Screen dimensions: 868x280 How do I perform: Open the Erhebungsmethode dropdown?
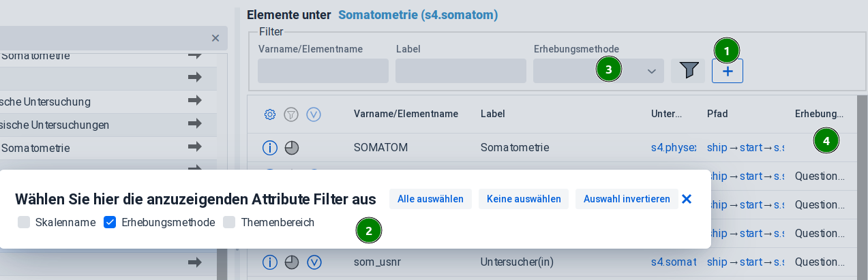click(651, 71)
